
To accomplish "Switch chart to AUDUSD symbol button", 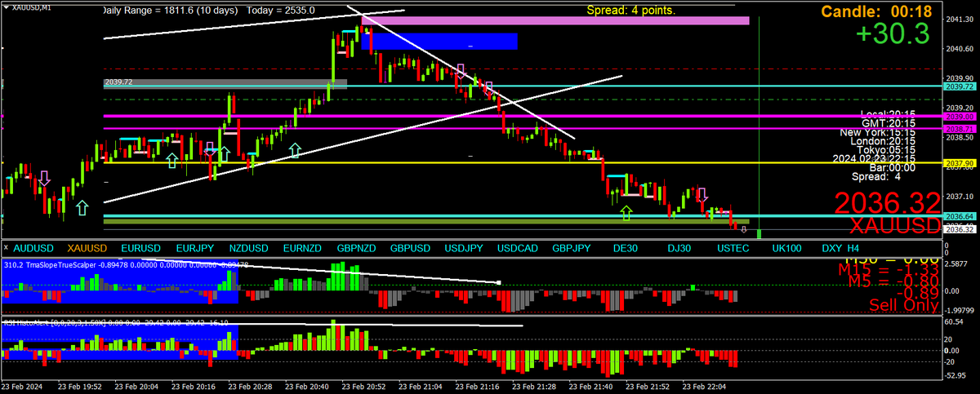I will tap(34, 247).
